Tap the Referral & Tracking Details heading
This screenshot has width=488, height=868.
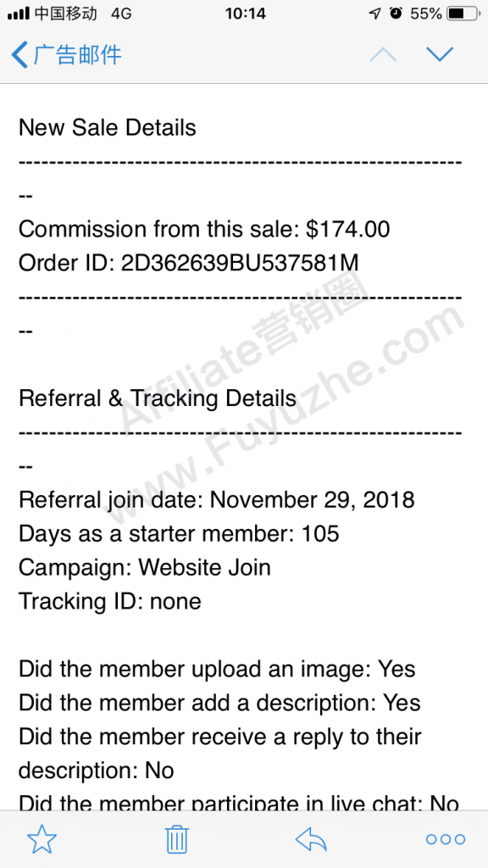point(158,398)
